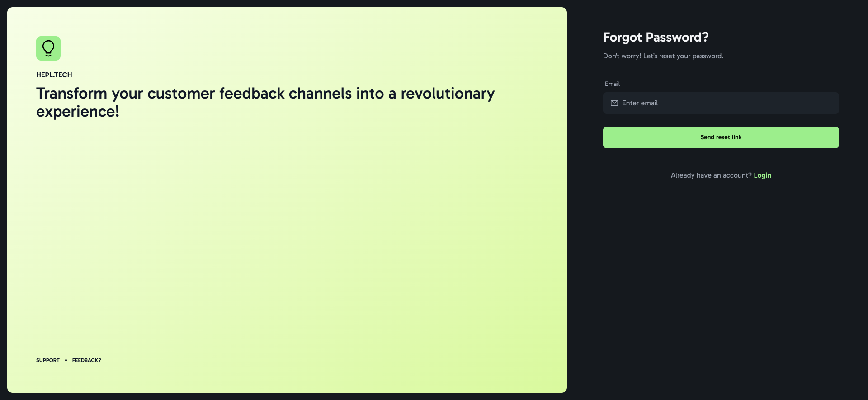Click the envelope icon in email field
The width and height of the screenshot is (868, 400).
click(x=614, y=103)
